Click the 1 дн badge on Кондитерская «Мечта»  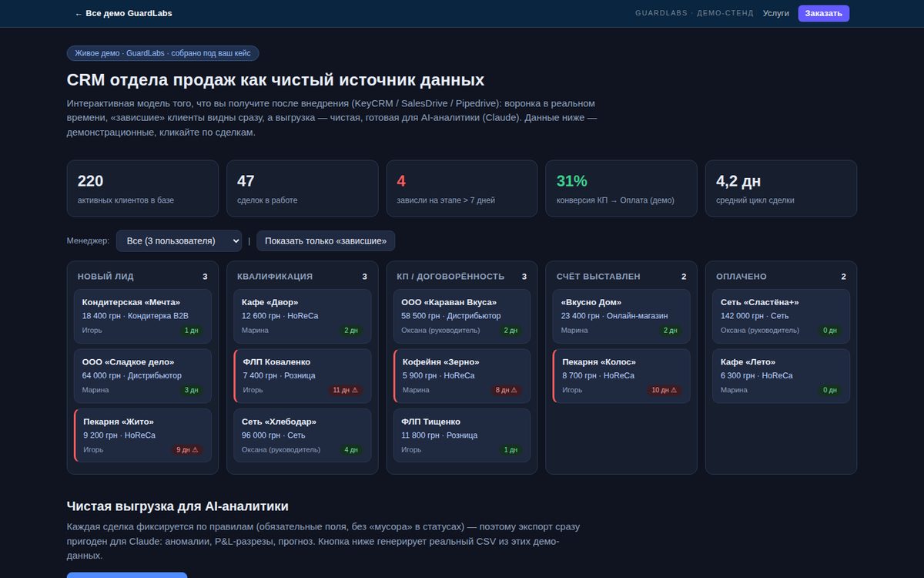[191, 331]
